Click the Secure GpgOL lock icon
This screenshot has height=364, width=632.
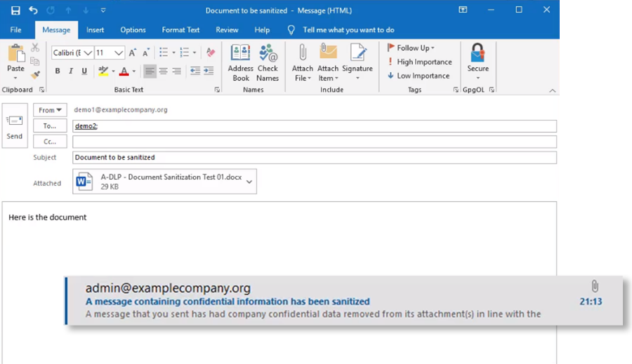pos(478,53)
